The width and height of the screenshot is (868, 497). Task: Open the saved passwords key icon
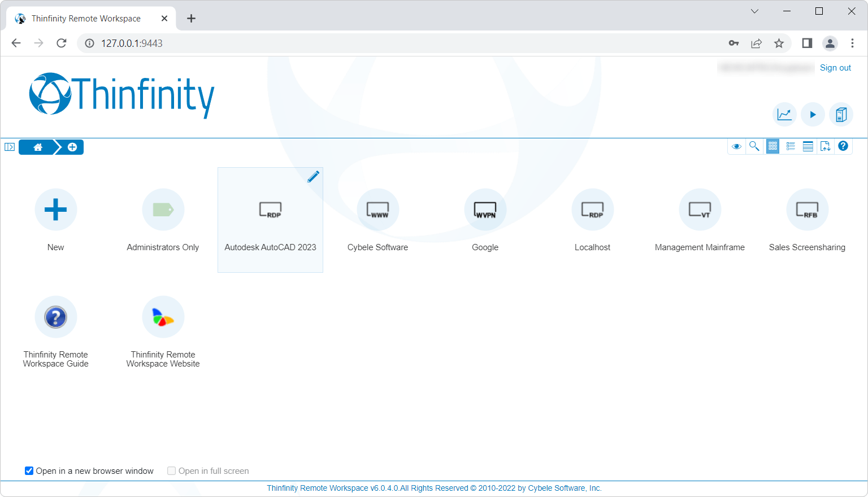coord(734,43)
